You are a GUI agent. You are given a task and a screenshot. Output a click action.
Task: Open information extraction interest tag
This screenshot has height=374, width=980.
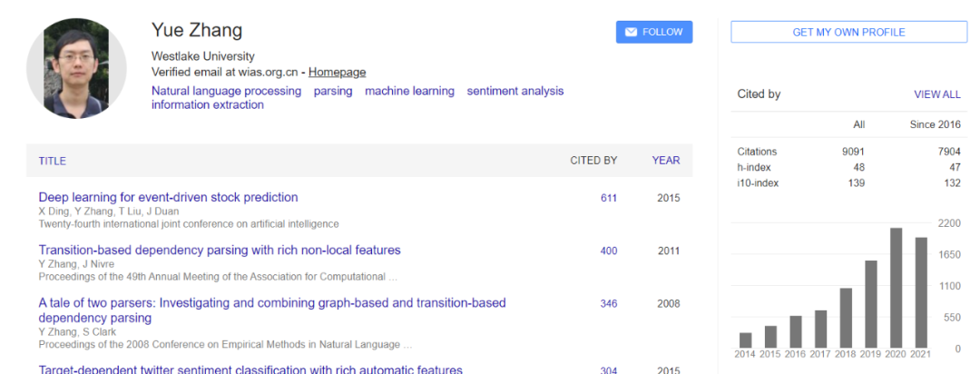point(207,104)
